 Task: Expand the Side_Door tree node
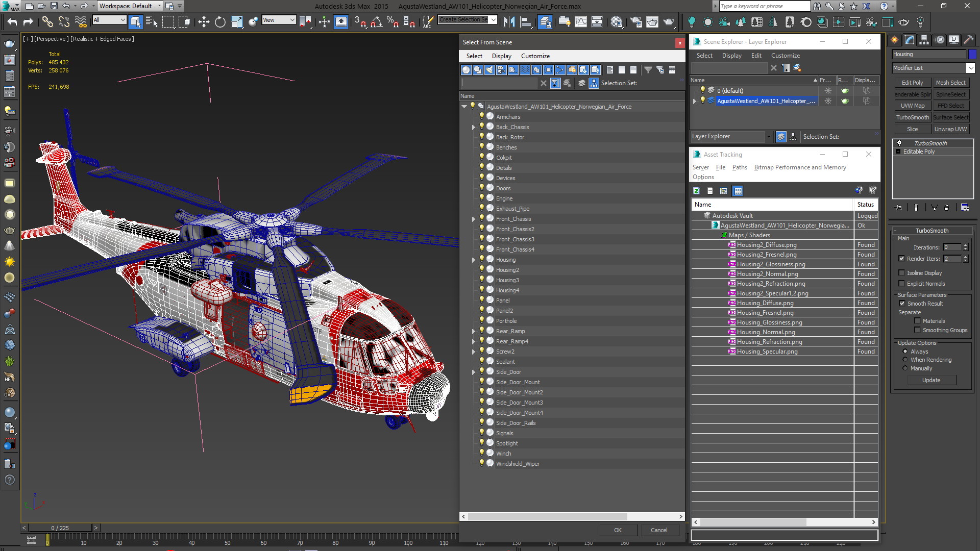474,372
